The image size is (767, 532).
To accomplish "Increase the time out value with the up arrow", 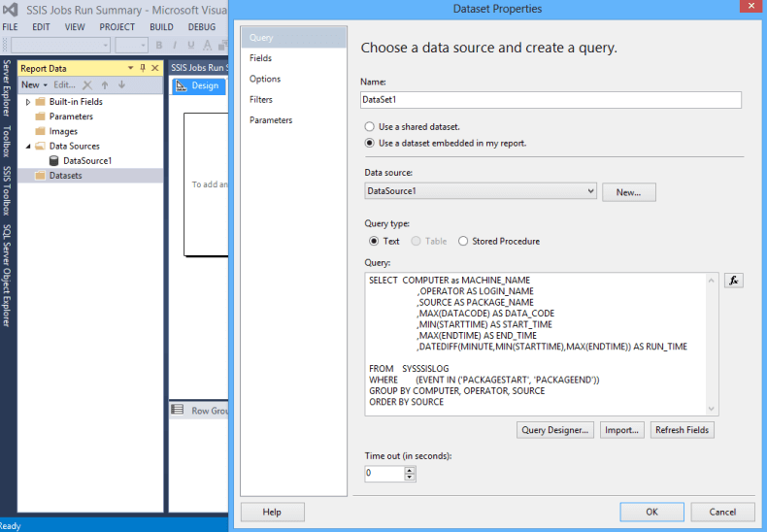I will coord(410,470).
